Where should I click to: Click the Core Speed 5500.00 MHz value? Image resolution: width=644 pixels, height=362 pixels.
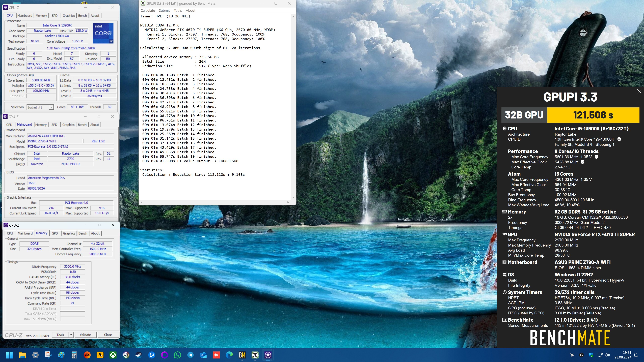click(41, 80)
